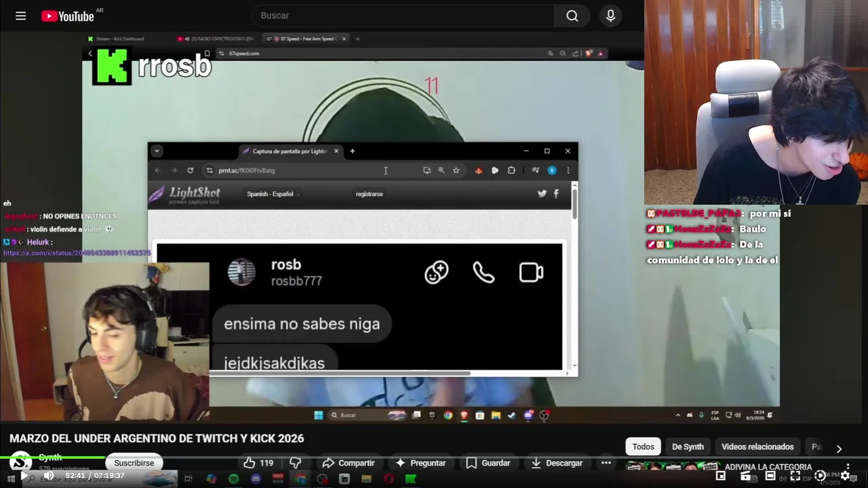
Task: Go back in the LightShot Chrome window
Action: point(157,170)
